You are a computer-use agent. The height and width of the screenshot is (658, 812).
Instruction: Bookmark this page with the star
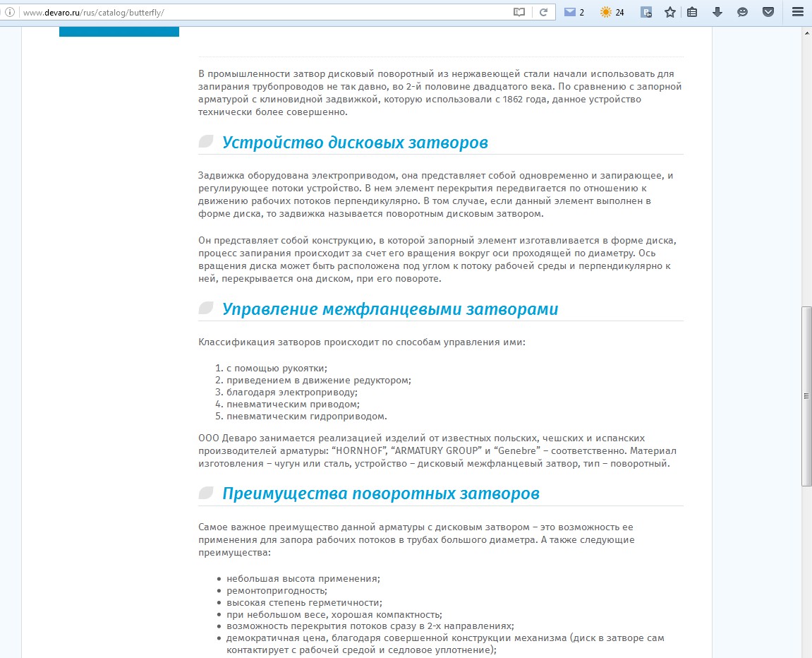click(670, 12)
